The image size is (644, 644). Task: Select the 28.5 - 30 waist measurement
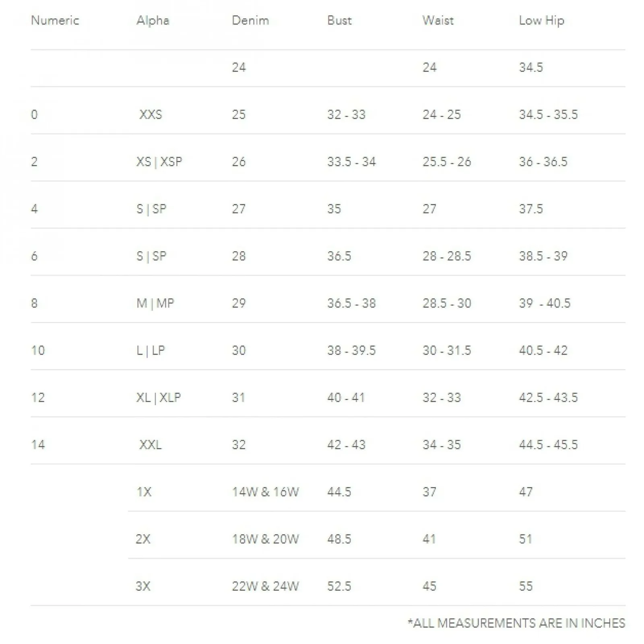(x=447, y=303)
